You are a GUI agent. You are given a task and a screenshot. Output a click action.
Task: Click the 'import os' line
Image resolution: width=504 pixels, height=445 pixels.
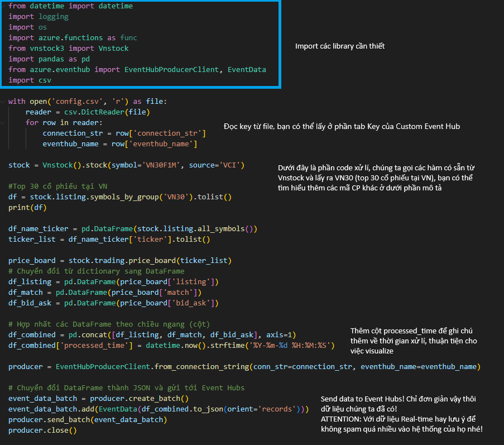[27, 27]
